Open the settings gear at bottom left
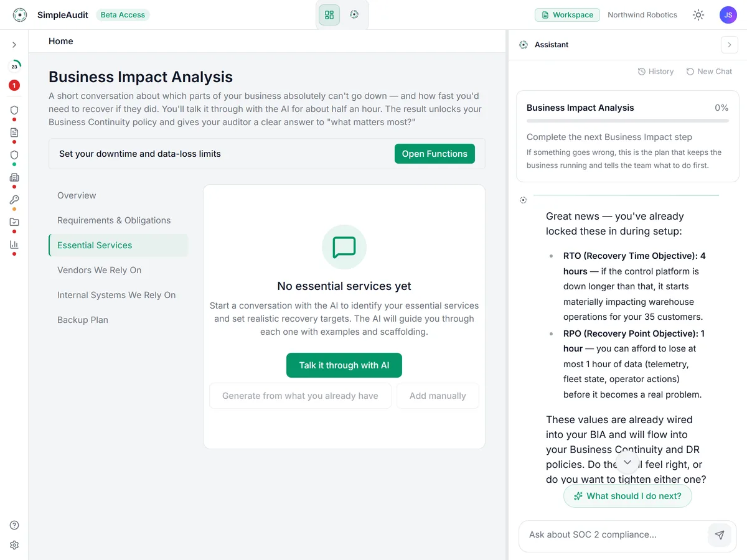This screenshot has height=560, width=747. [14, 545]
